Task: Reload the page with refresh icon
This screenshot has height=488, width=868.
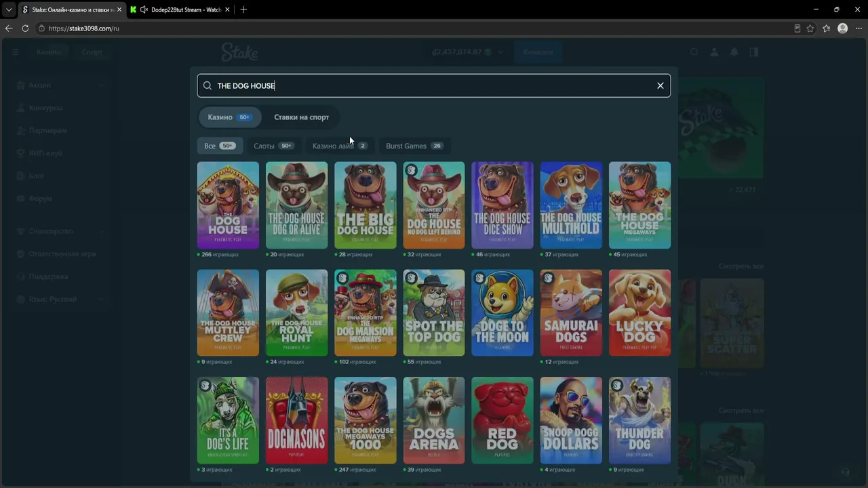Action: click(x=25, y=28)
